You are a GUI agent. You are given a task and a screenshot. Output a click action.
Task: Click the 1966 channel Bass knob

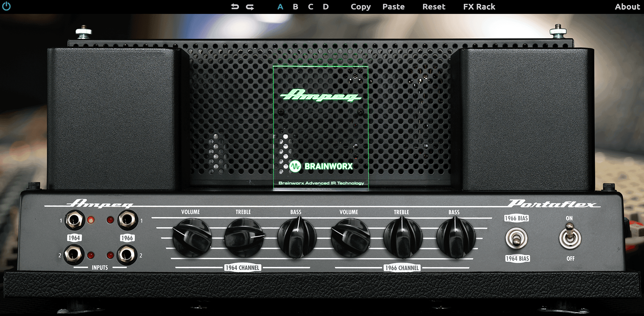click(x=456, y=238)
